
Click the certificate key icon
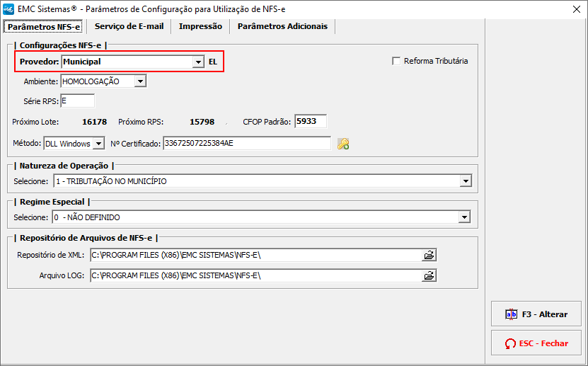pos(343,144)
